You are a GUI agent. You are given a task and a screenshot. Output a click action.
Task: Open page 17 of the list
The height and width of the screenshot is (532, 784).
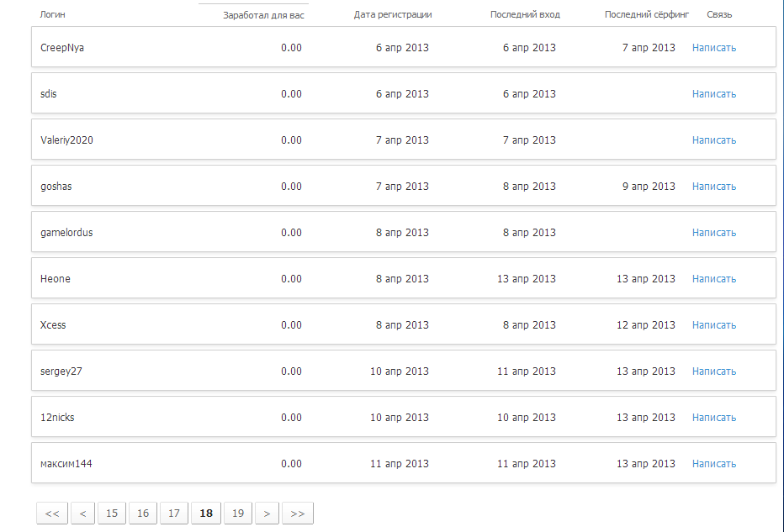(x=174, y=513)
